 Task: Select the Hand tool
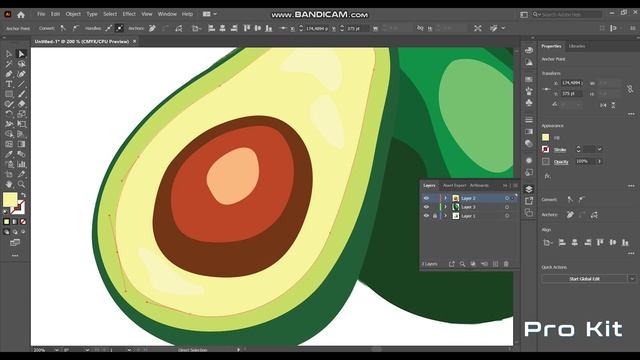click(9, 184)
